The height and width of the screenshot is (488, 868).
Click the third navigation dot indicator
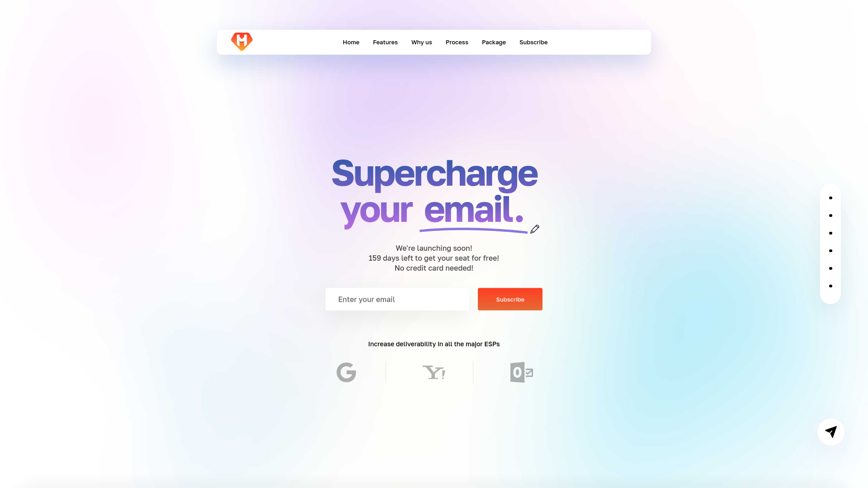830,233
